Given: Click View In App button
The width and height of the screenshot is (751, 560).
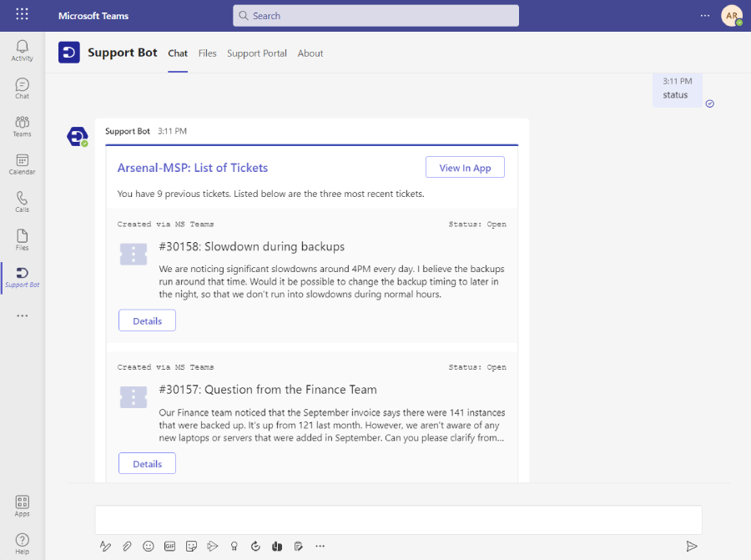Looking at the screenshot, I should point(465,167).
